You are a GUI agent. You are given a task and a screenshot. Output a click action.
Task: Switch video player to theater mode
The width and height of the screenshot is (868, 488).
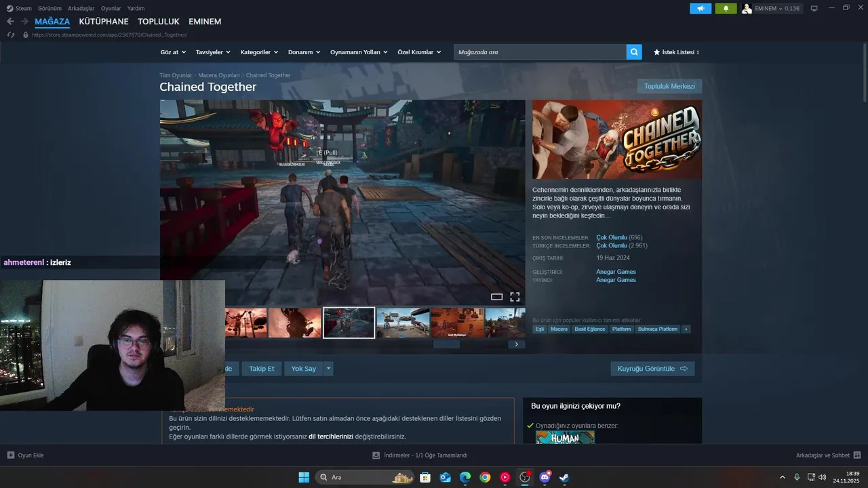(496, 297)
